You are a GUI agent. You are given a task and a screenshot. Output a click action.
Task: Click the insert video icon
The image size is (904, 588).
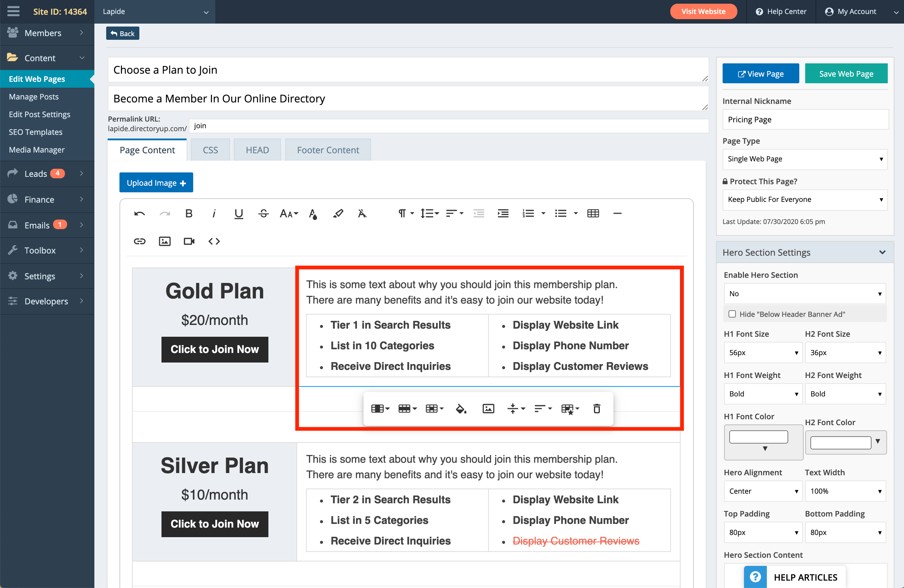[x=189, y=241]
